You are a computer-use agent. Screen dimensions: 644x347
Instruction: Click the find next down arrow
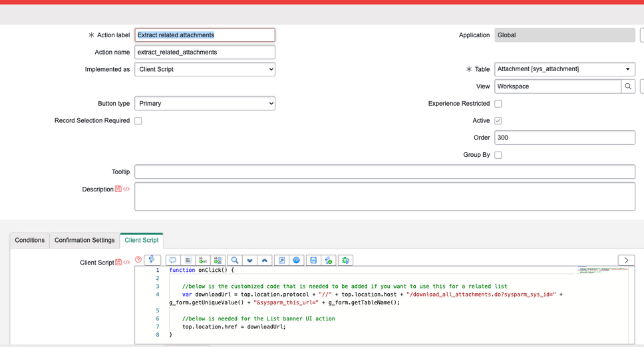[x=249, y=260]
